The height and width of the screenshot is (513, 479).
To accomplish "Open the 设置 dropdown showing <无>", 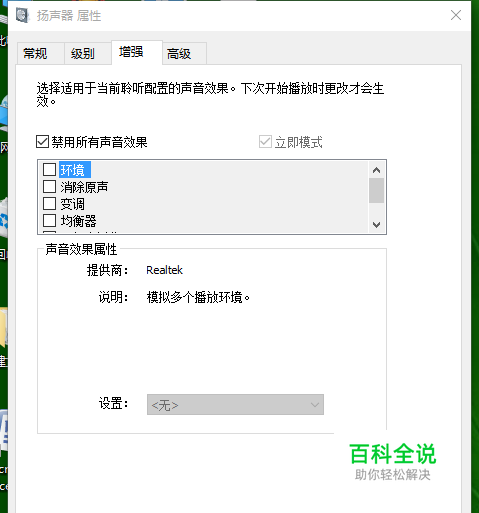I will click(x=235, y=405).
